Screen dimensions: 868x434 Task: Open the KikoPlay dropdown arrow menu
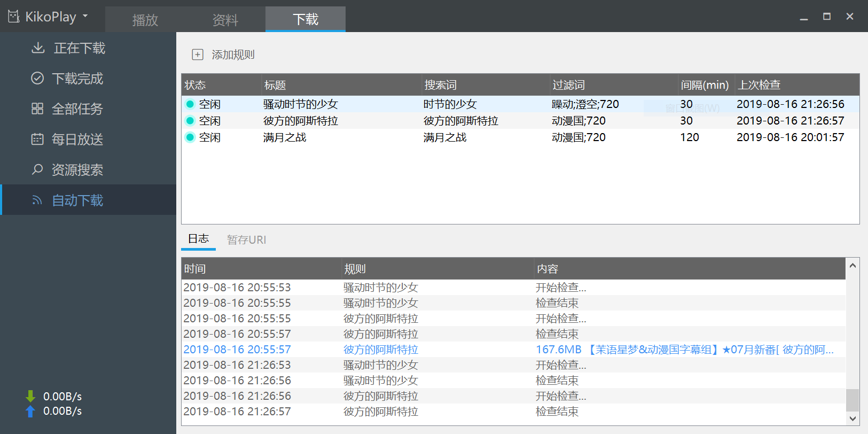coord(85,16)
